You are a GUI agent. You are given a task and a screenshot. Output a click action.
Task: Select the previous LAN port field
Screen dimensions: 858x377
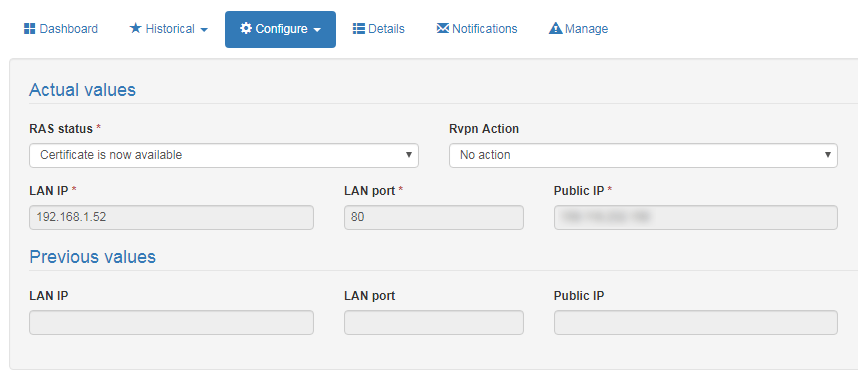(x=434, y=322)
